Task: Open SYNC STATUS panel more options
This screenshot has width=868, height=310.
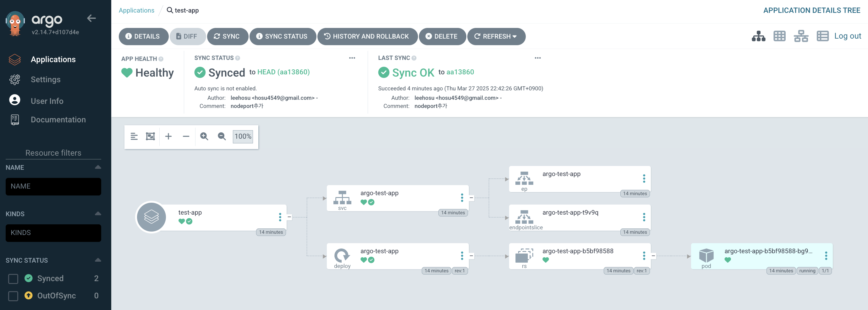Action: coord(352,58)
